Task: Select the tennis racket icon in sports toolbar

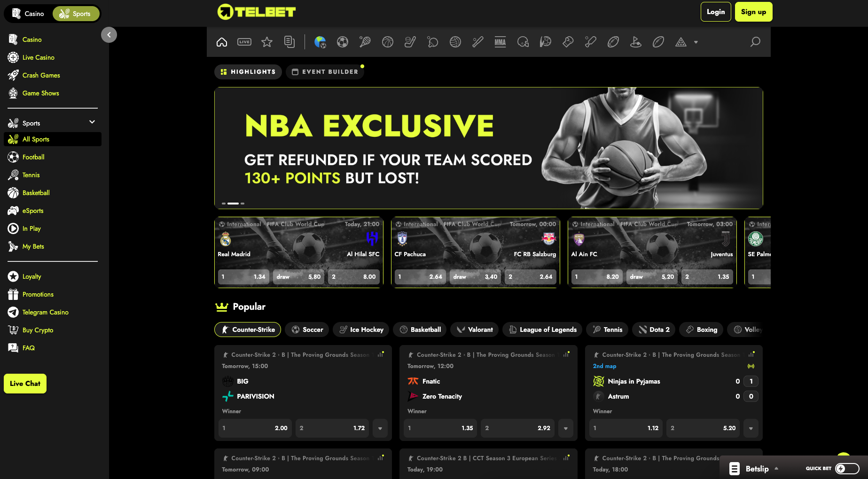Action: point(365,42)
